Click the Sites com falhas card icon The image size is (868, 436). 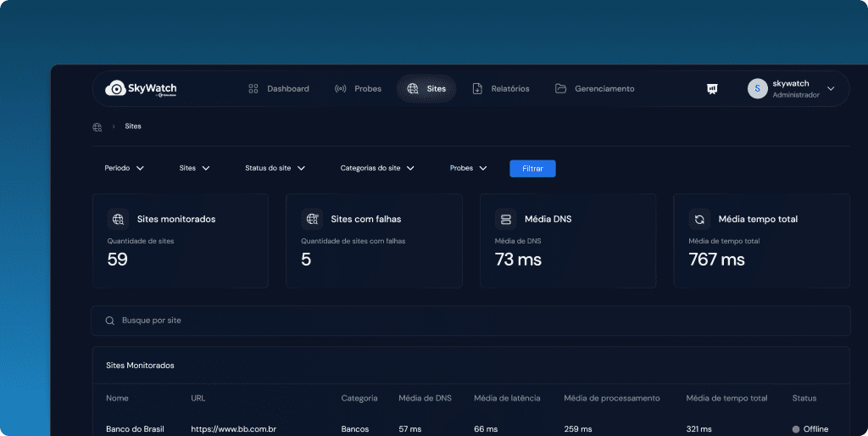point(312,220)
